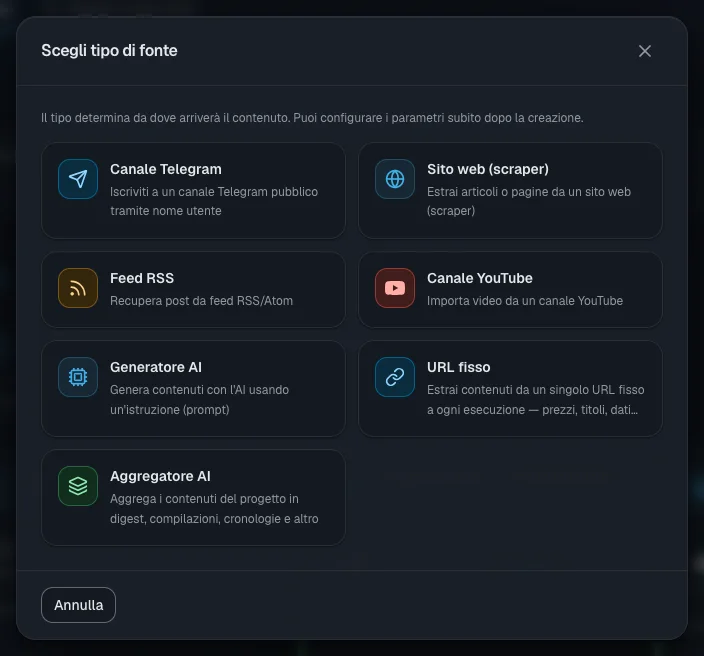Click description 'Importa video da un canale YouTube'
The height and width of the screenshot is (656, 704).
click(525, 301)
